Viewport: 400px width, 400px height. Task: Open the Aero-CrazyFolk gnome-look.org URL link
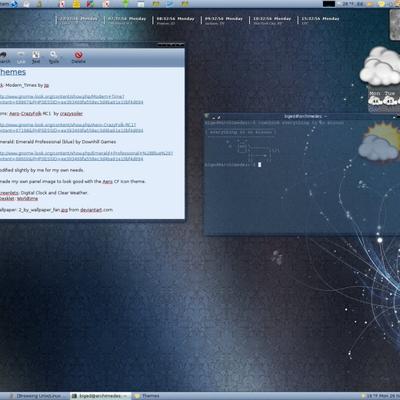(x=71, y=128)
